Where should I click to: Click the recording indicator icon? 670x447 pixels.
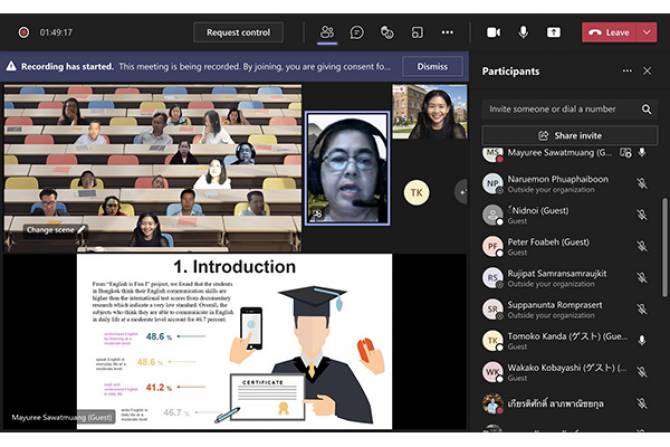pyautogui.click(x=23, y=32)
